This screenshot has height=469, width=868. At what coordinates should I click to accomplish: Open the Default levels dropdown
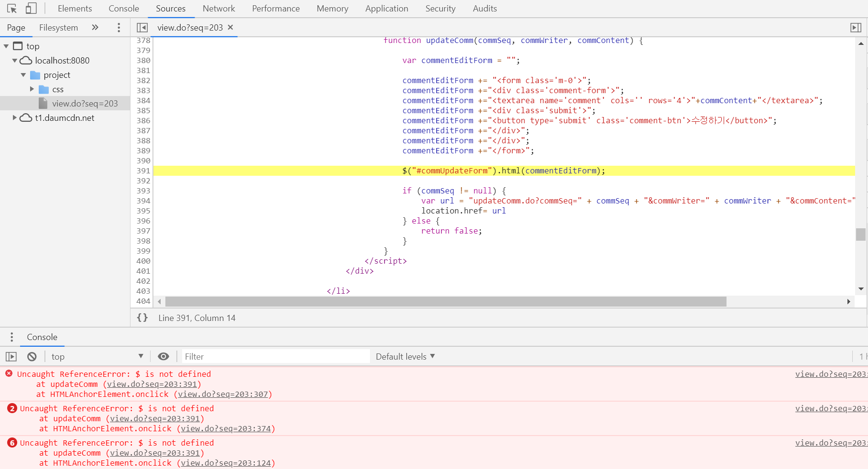pos(405,357)
